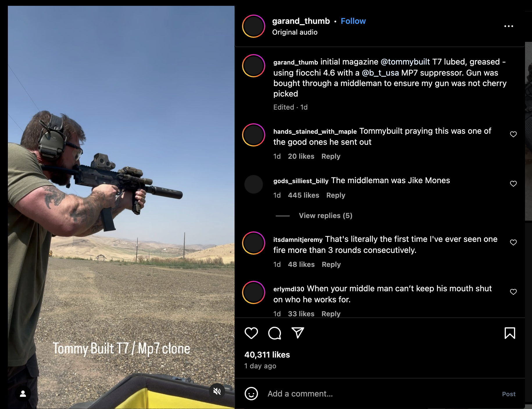Screen dimensions: 532x409
Task: Open garand_thumb profile picture in header
Action: [253, 26]
